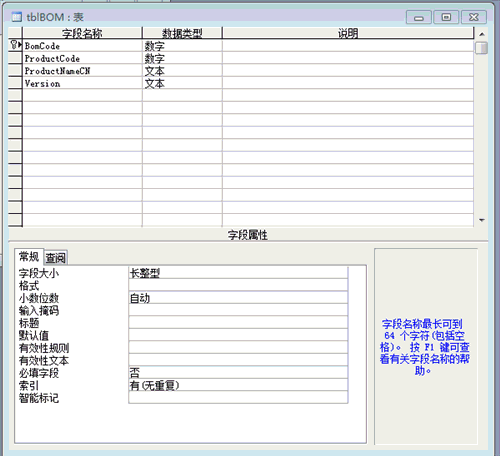Open the 字段大小 长整型 dropdown field
500x456 pixels.
tap(238, 273)
